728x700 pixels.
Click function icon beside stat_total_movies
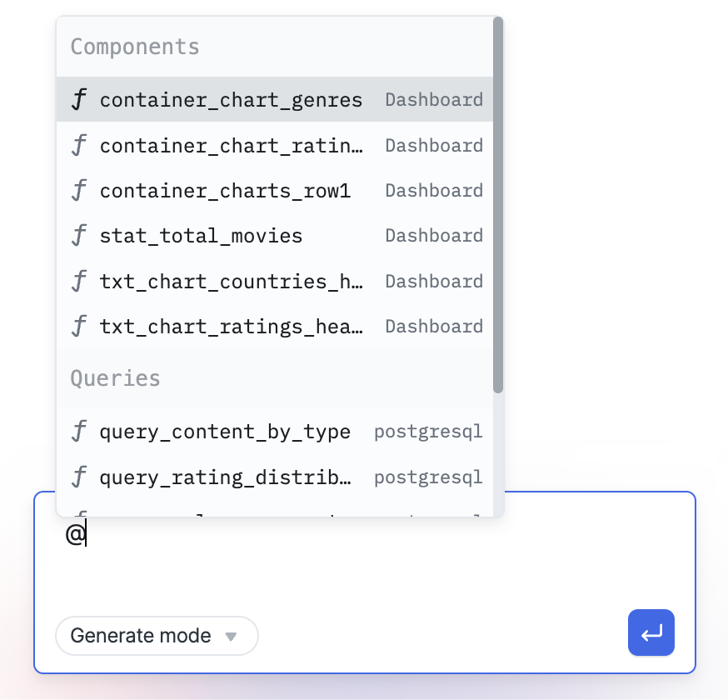(79, 236)
